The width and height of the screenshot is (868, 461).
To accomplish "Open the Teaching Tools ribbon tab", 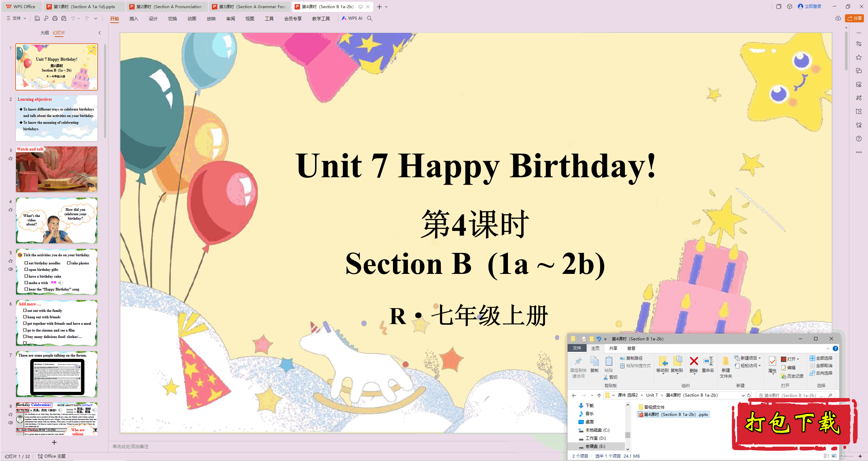I will (321, 18).
